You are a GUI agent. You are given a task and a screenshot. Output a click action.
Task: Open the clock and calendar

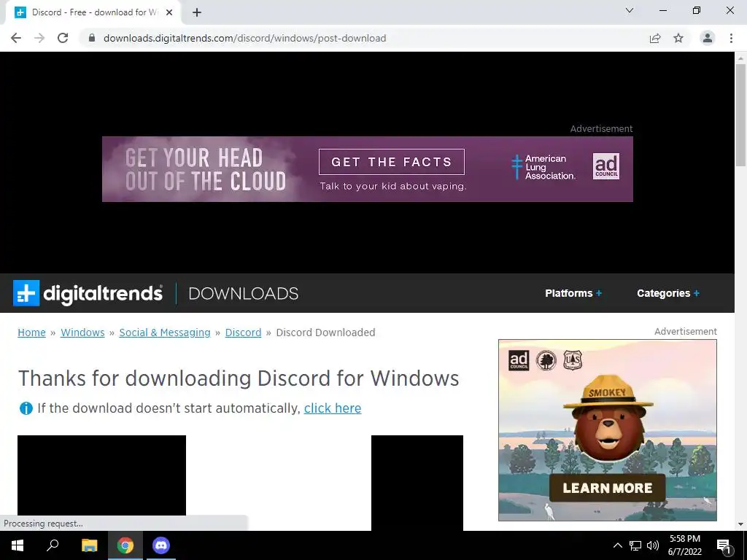coord(684,545)
